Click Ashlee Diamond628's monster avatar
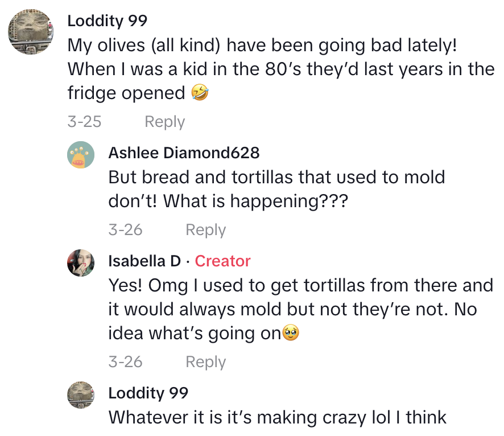This screenshot has height=436, width=504. (x=81, y=155)
